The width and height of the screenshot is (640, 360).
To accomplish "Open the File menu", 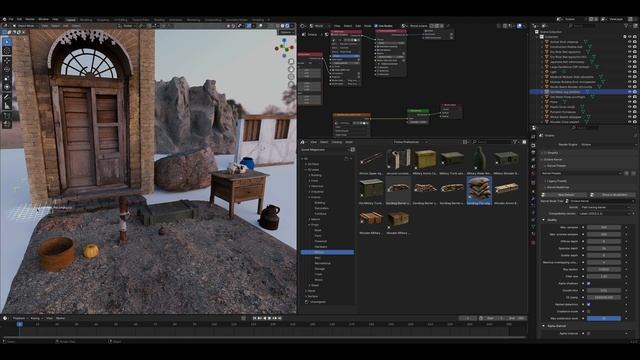I will [x=11, y=19].
